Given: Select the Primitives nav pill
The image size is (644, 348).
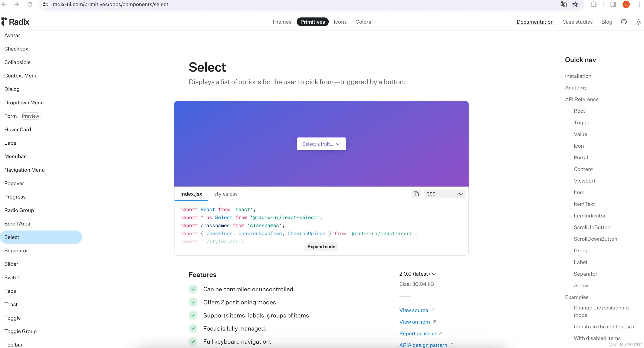Looking at the screenshot, I should coord(312,22).
